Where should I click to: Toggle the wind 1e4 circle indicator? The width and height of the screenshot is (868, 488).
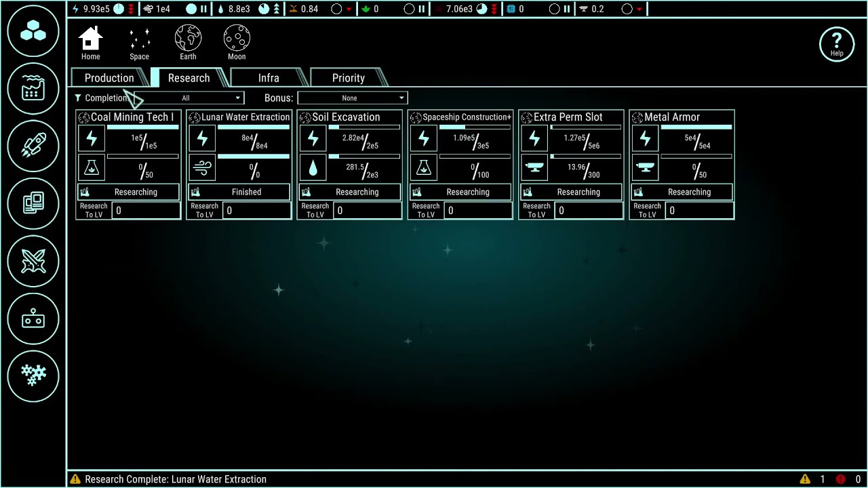(x=191, y=9)
